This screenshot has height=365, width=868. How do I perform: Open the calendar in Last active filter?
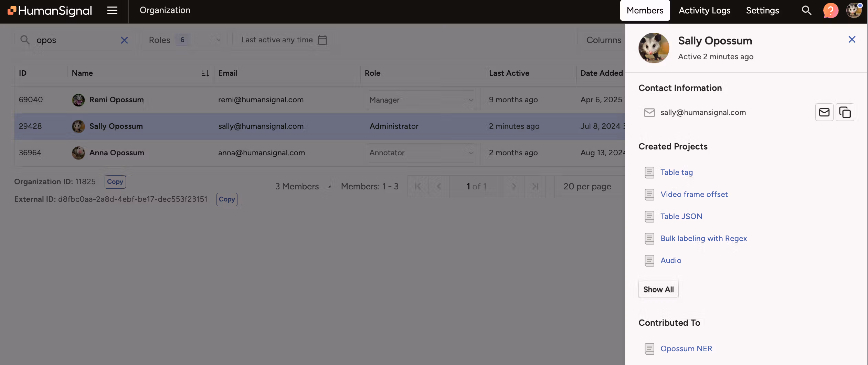coord(322,40)
